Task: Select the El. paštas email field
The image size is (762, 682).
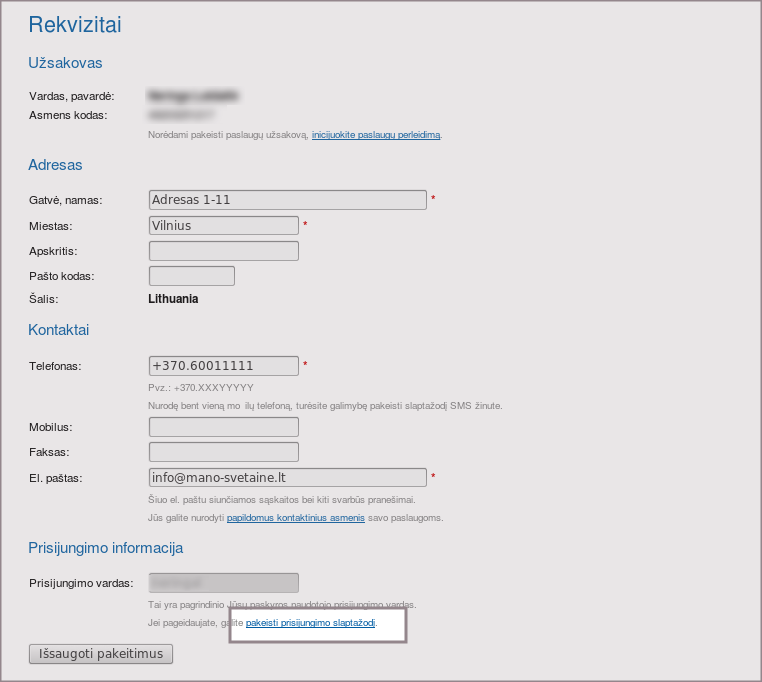Action: click(x=287, y=478)
